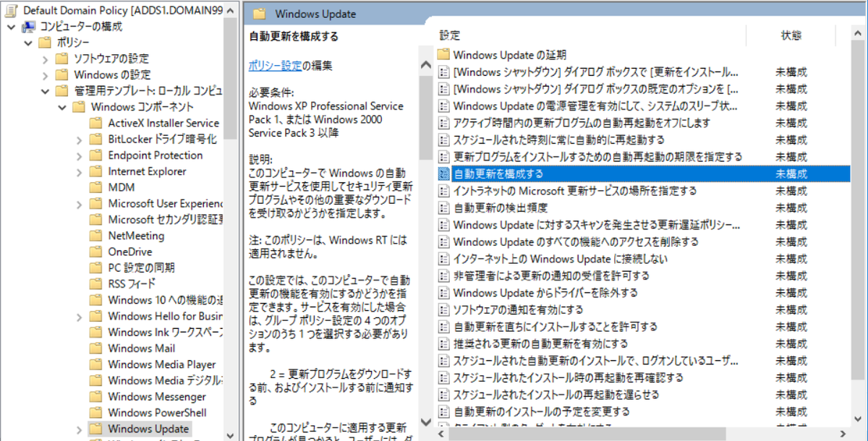The height and width of the screenshot is (441, 868).
Task: Collapse the Windows コンポーネント node
Action: 61,107
